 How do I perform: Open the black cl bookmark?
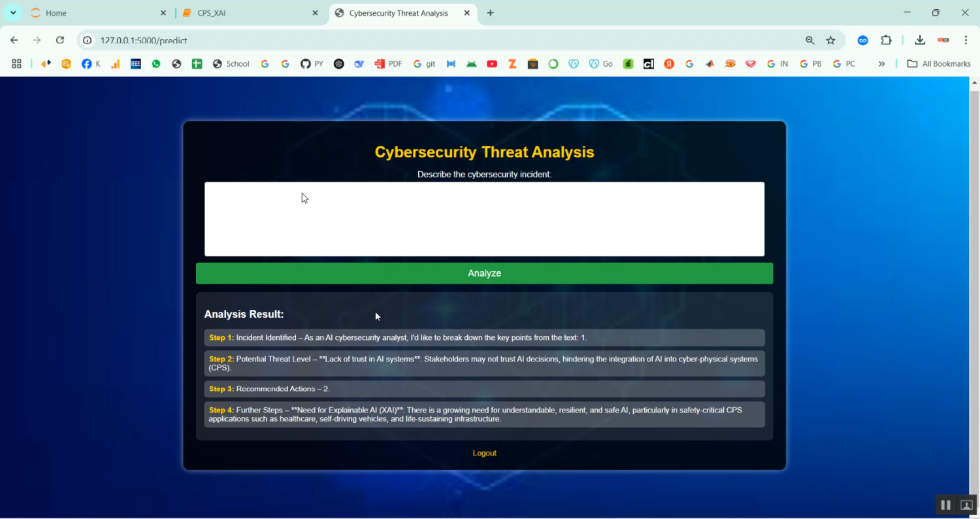coord(649,64)
